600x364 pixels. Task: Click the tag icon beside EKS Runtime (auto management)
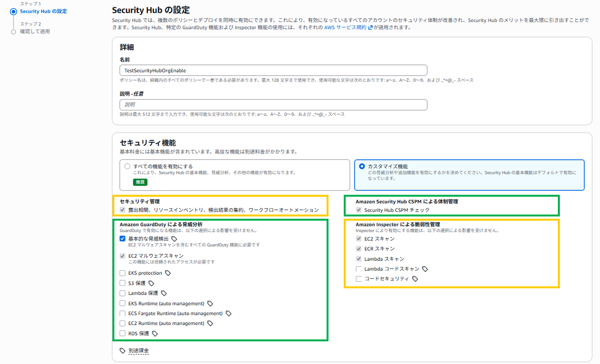point(210,303)
